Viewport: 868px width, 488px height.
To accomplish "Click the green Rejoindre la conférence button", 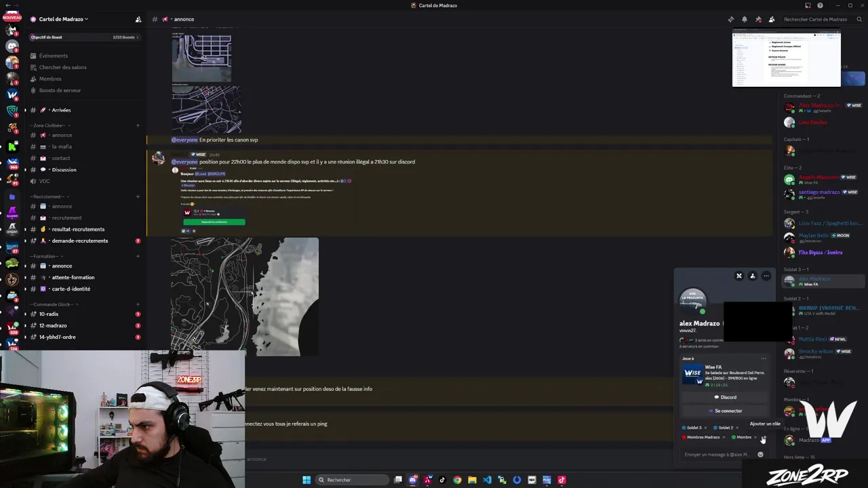I will (214, 222).
